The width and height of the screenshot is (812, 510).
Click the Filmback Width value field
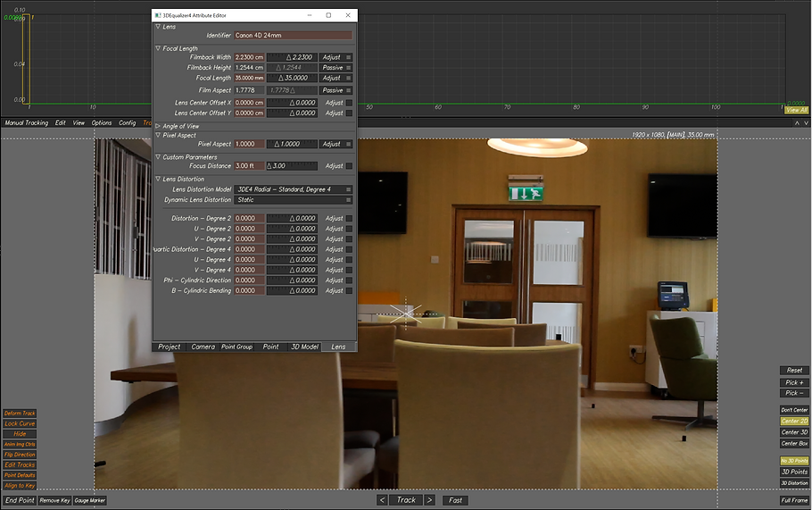pos(249,57)
